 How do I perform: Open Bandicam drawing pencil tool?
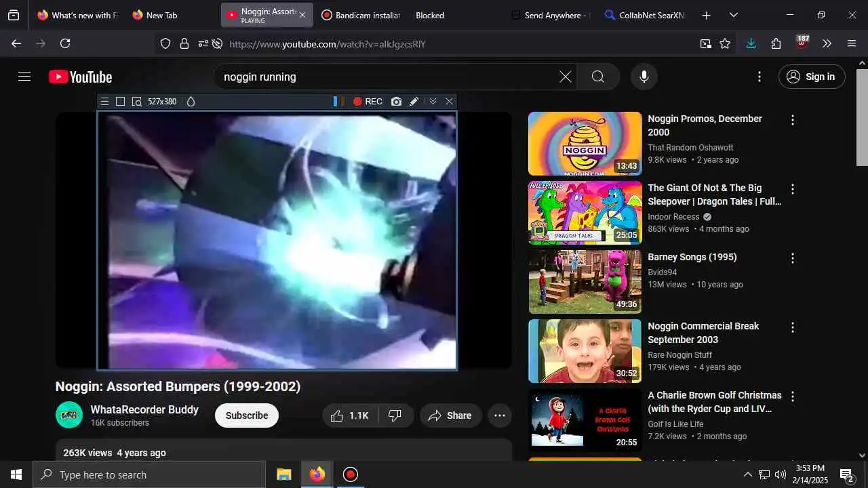coord(414,102)
